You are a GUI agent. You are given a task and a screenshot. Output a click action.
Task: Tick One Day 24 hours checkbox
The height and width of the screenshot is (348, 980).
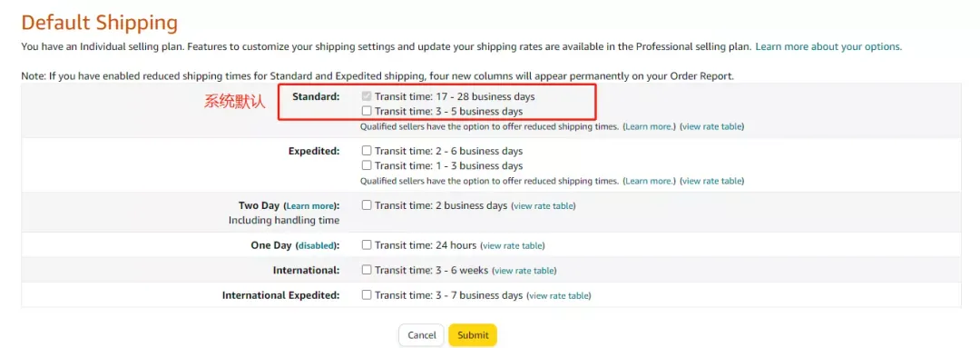click(367, 244)
